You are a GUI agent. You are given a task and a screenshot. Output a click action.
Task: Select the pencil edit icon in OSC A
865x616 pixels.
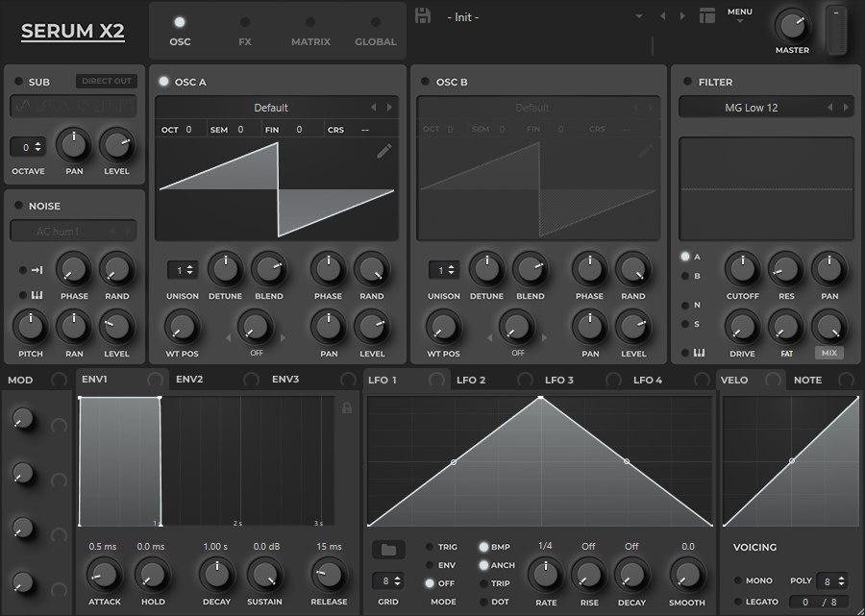pyautogui.click(x=383, y=151)
